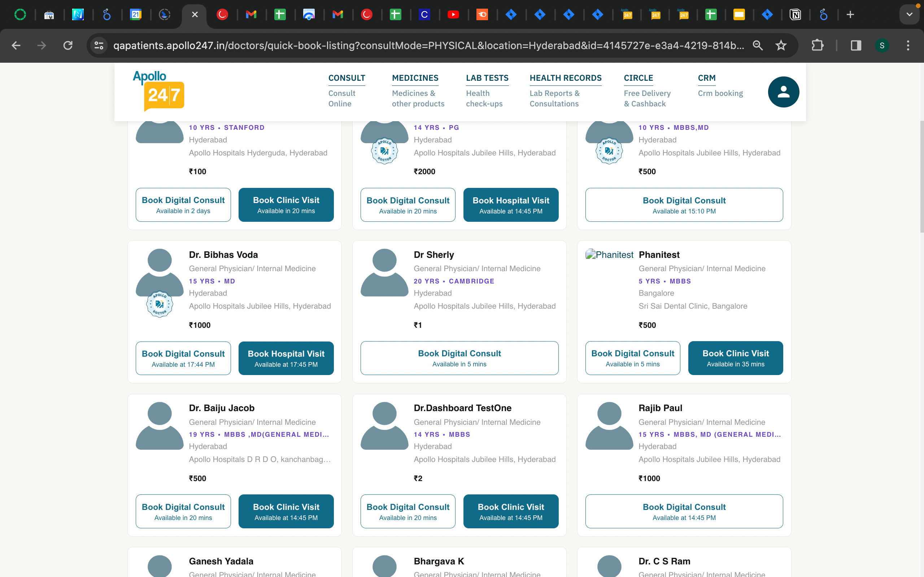Click the zoom magnifier icon in address bar
The width and height of the screenshot is (924, 577).
(758, 45)
